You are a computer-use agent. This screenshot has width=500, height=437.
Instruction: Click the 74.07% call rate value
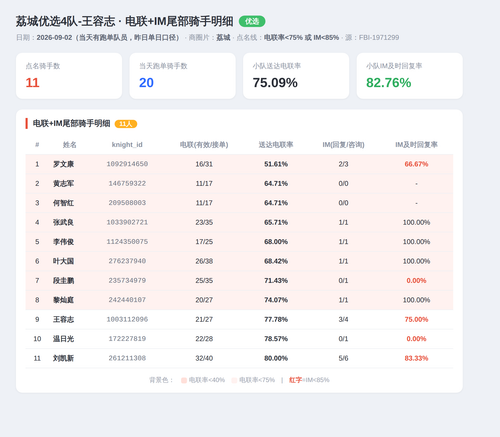[276, 300]
